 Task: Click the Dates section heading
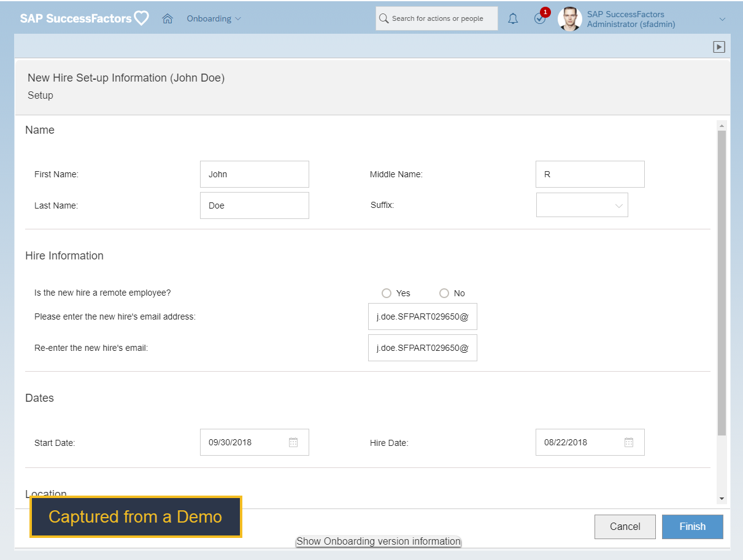39,398
